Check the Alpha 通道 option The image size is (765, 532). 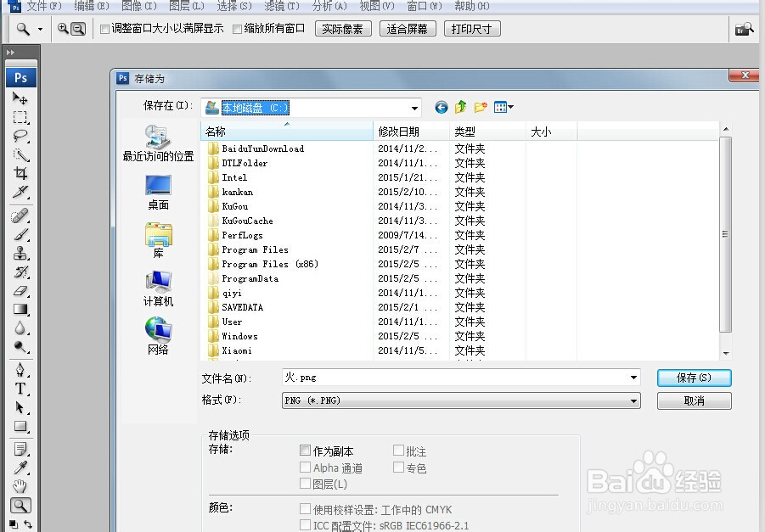coord(304,467)
